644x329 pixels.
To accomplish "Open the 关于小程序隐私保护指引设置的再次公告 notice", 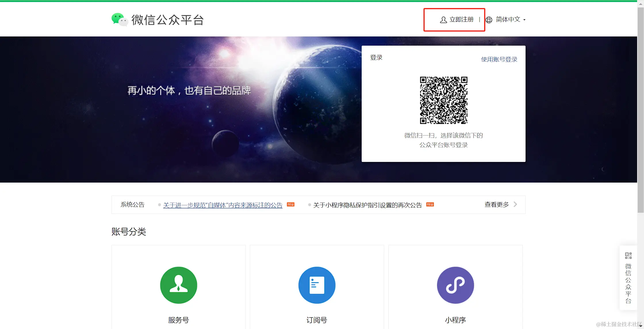I will point(367,205).
